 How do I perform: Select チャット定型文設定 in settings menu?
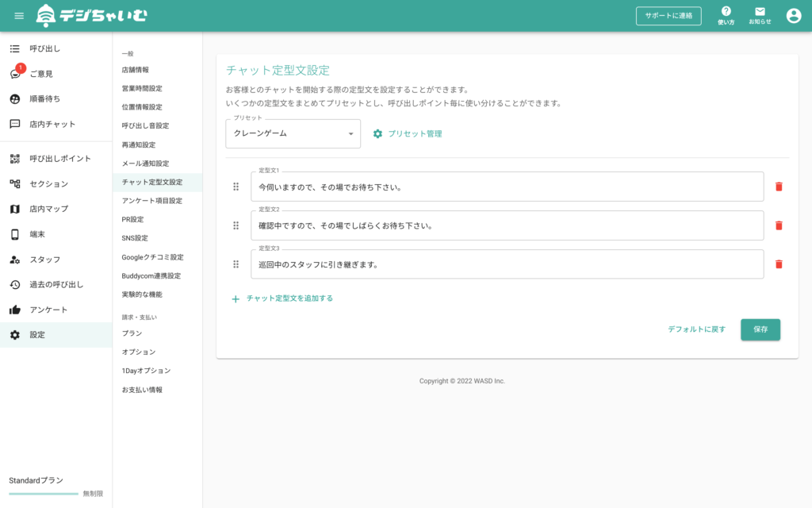(x=158, y=183)
